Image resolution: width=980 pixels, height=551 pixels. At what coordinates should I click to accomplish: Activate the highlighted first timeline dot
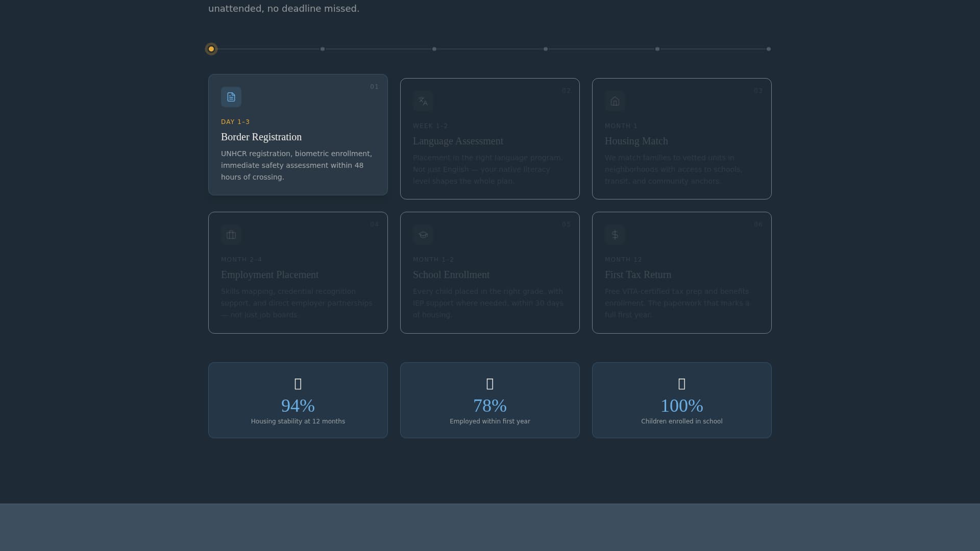[211, 48]
